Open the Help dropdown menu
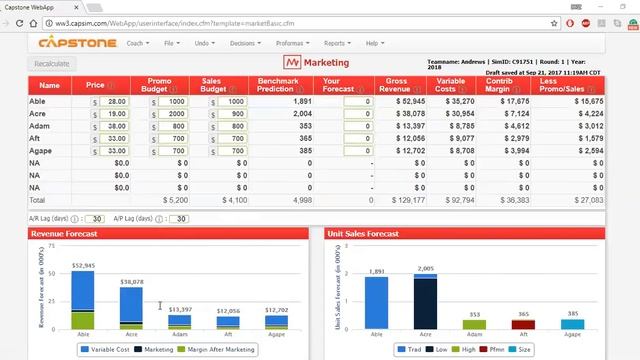Viewport: 640px width, 360px height. tap(375, 43)
